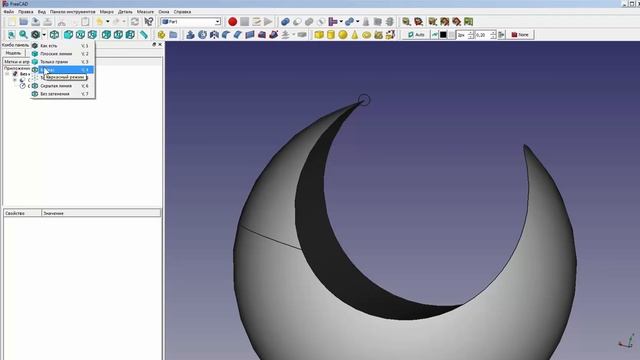
Task: Switch to the Модель tab
Action: click(13, 53)
